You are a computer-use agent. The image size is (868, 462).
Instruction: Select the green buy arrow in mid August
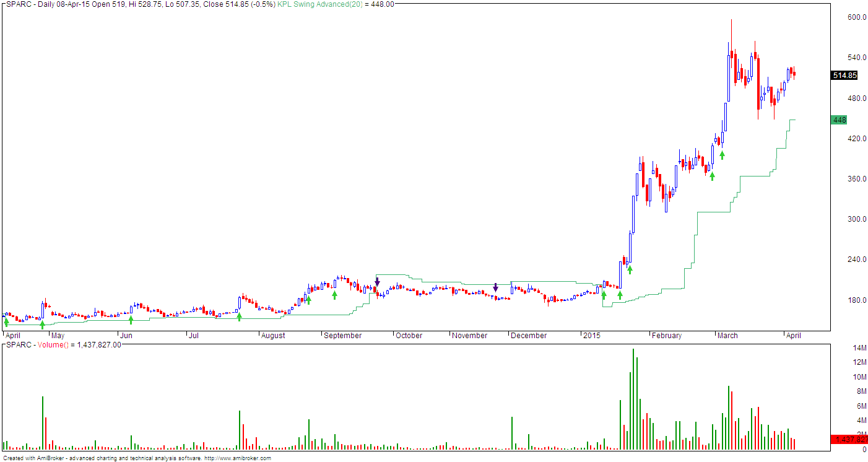point(308,300)
